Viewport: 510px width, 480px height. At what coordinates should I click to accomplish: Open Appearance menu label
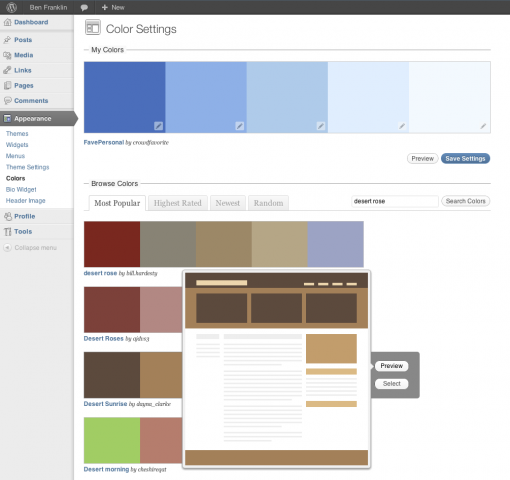pos(33,118)
